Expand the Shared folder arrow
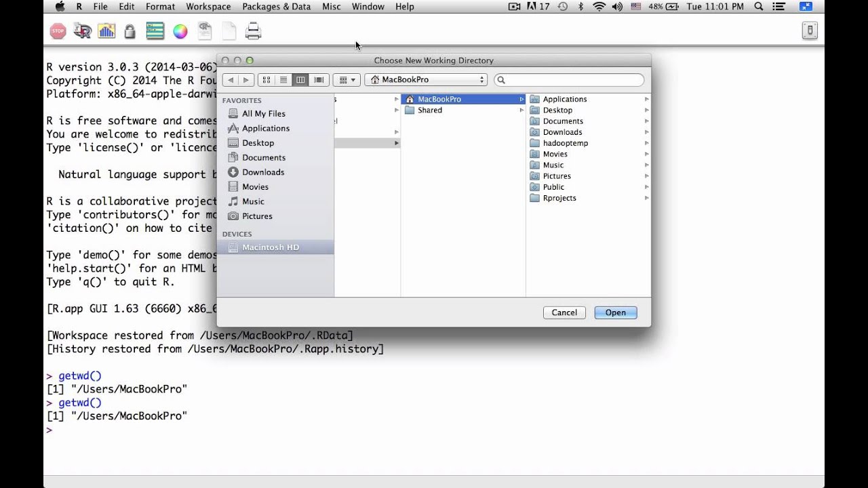The height and width of the screenshot is (488, 868). tap(521, 110)
